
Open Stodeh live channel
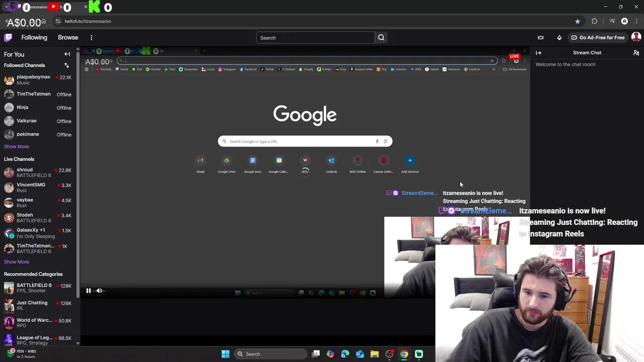click(38, 218)
